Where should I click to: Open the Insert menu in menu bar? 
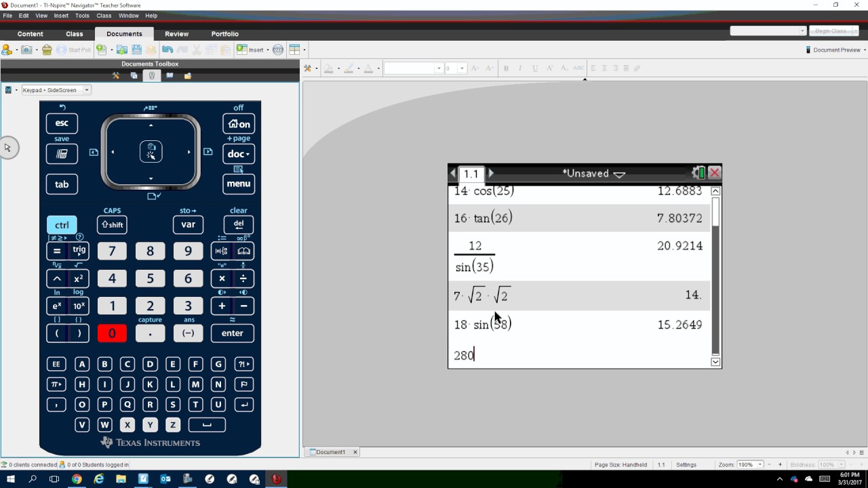click(x=61, y=16)
